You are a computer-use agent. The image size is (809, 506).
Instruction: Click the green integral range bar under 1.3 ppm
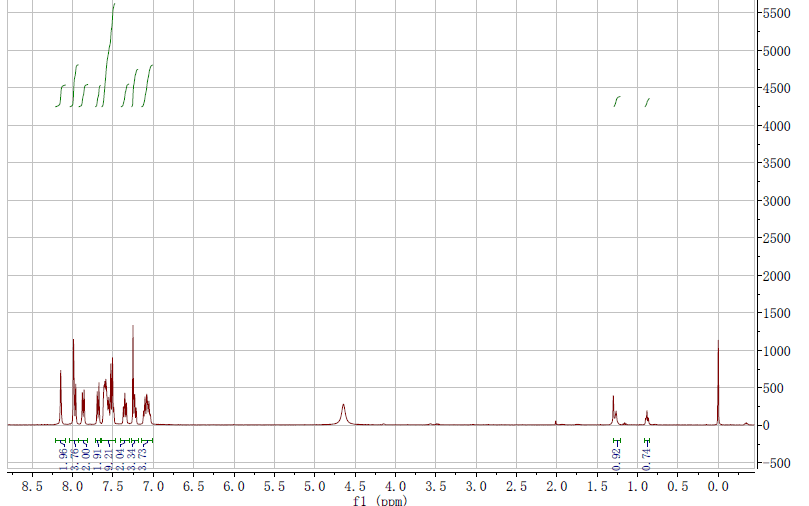[x=617, y=440]
